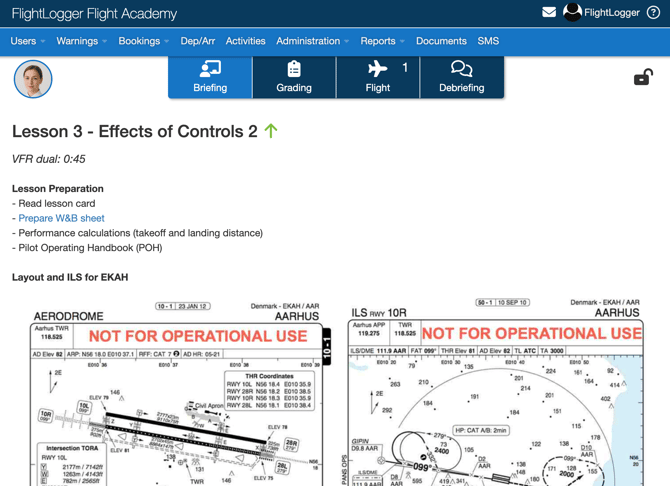Open the help question mark icon
This screenshot has height=486, width=670.
pos(654,13)
